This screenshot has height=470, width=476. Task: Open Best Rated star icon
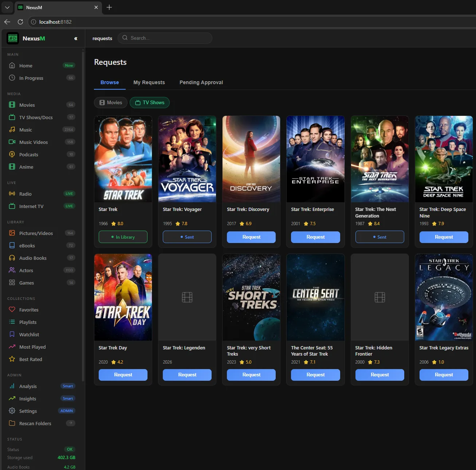tap(12, 359)
